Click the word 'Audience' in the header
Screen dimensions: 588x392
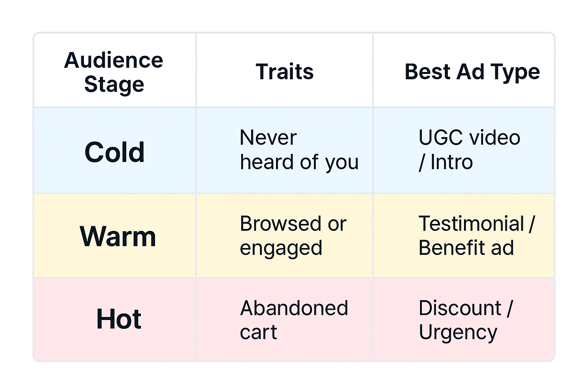point(114,60)
